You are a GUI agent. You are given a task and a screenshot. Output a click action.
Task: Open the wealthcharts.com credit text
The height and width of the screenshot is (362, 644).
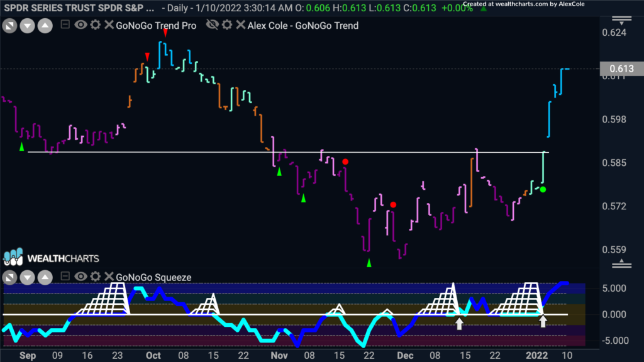524,4
